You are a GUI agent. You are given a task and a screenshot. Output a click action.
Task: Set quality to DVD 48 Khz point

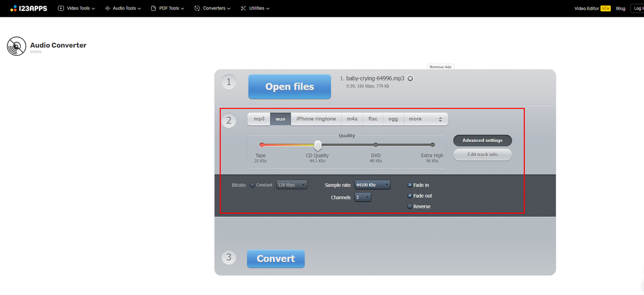click(x=376, y=145)
